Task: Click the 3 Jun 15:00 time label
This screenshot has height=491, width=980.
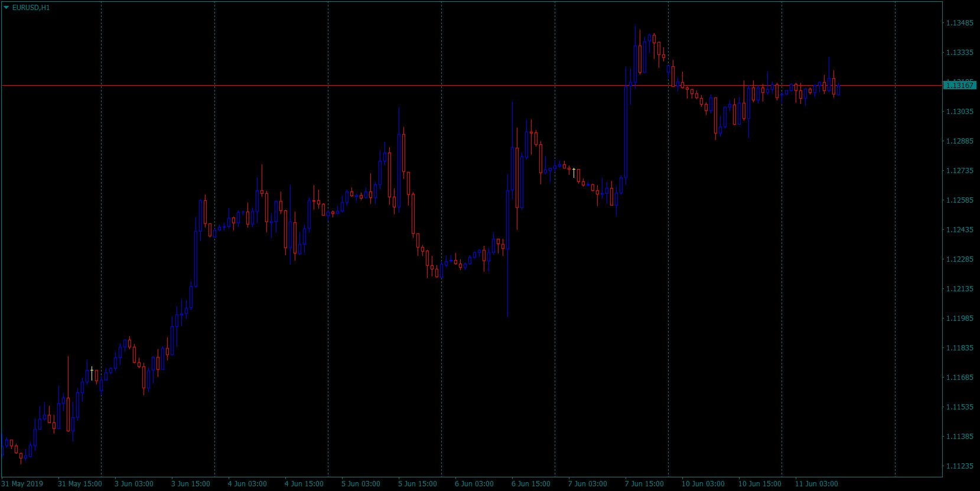Action: (x=191, y=484)
